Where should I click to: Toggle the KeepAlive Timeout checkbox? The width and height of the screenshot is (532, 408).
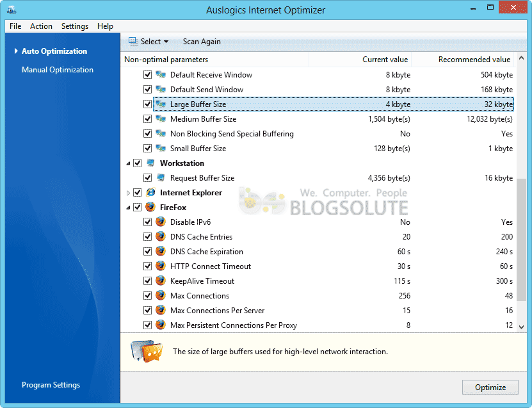pyautogui.click(x=147, y=281)
